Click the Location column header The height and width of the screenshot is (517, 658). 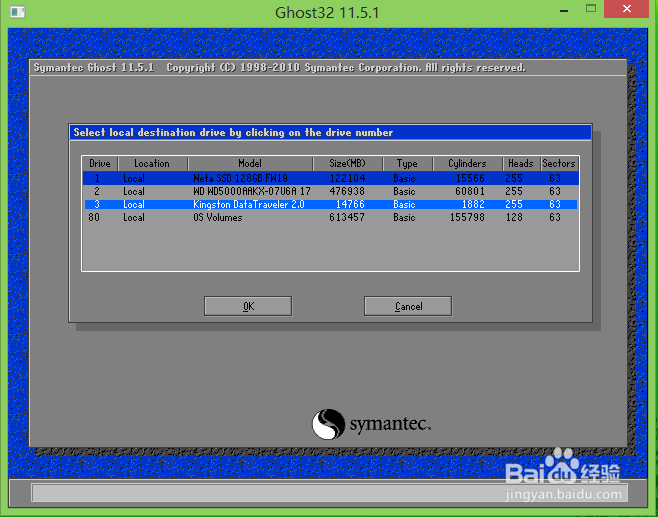[x=152, y=164]
